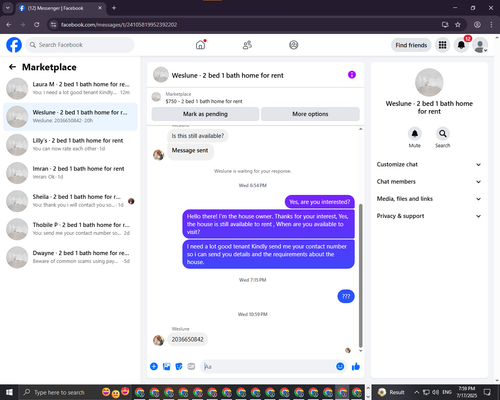500x400 pixels.
Task: Click the Mute bell icon in side panel
Action: click(415, 134)
